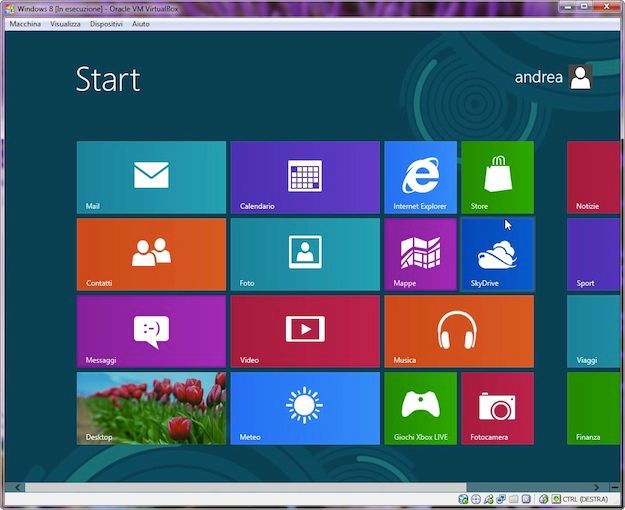Click the VirtualBox hard disk activity icon

463,499
